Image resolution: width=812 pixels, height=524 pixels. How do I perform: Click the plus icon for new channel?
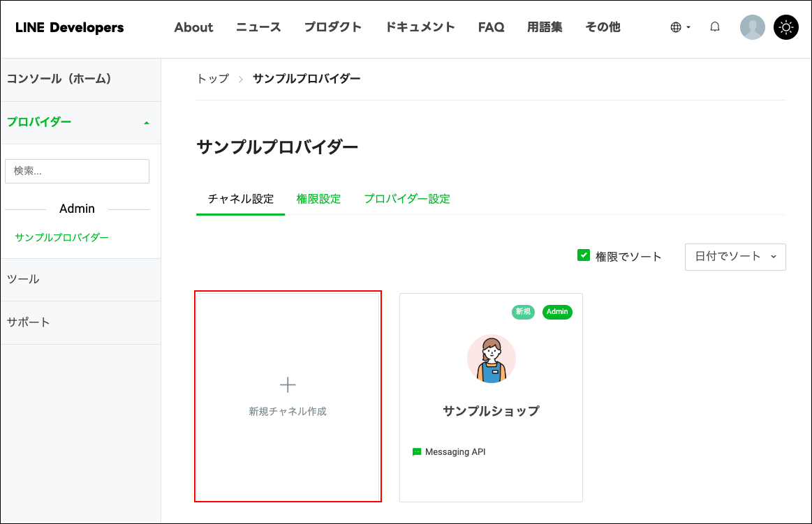288,385
